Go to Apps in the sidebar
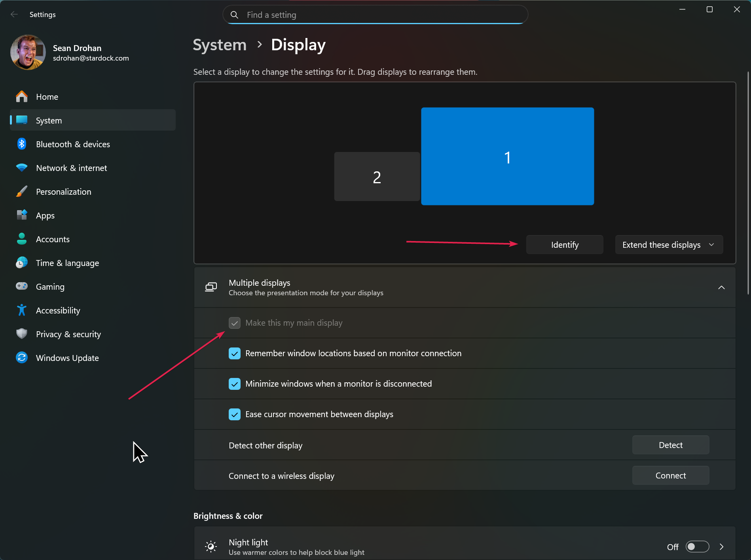 [x=45, y=216]
